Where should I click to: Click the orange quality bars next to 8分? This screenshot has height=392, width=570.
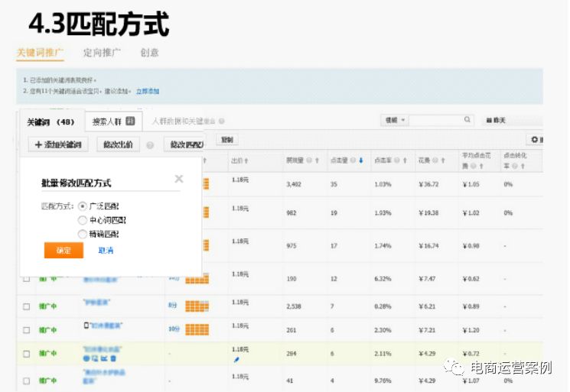click(x=197, y=306)
